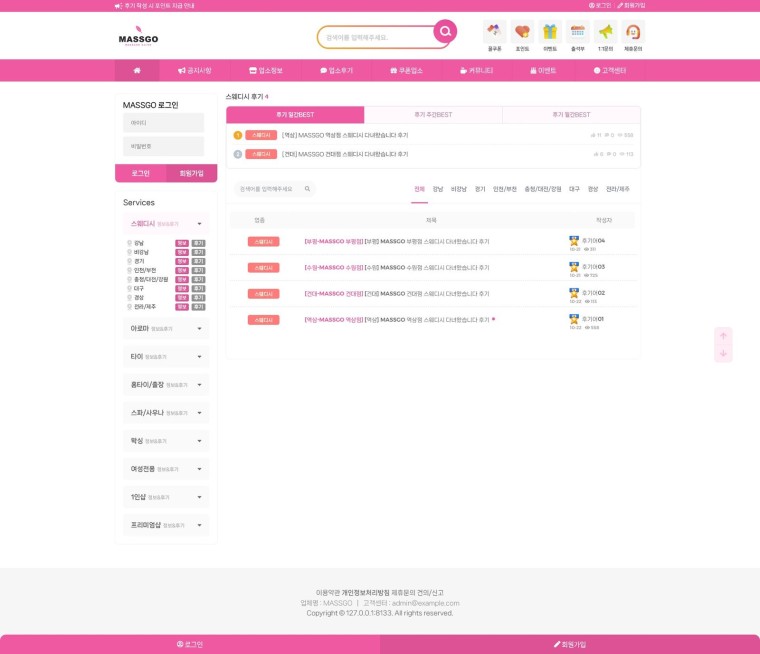
Task: Select the leftmost pink BEST tab
Action: 295,115
